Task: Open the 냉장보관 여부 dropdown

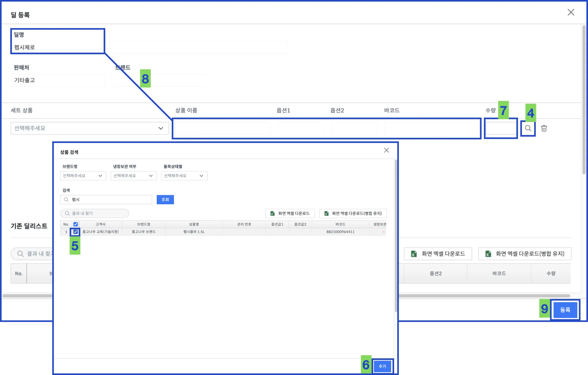Action: [x=133, y=176]
